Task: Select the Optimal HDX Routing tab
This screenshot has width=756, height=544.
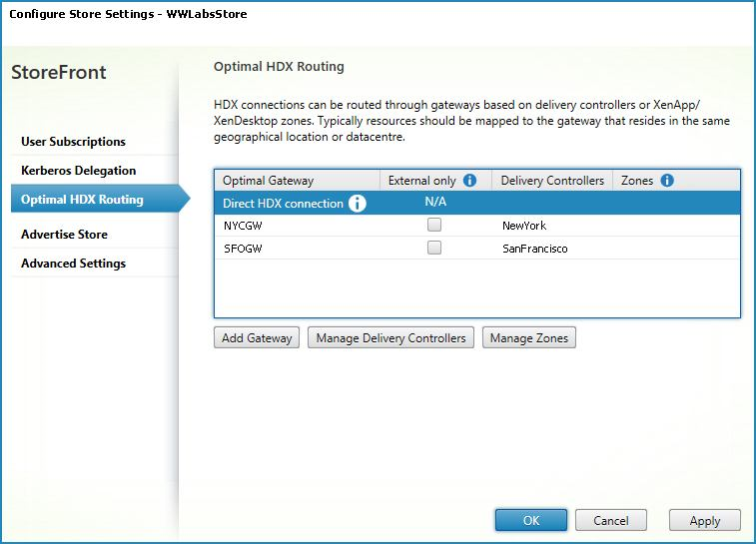Action: click(x=82, y=200)
